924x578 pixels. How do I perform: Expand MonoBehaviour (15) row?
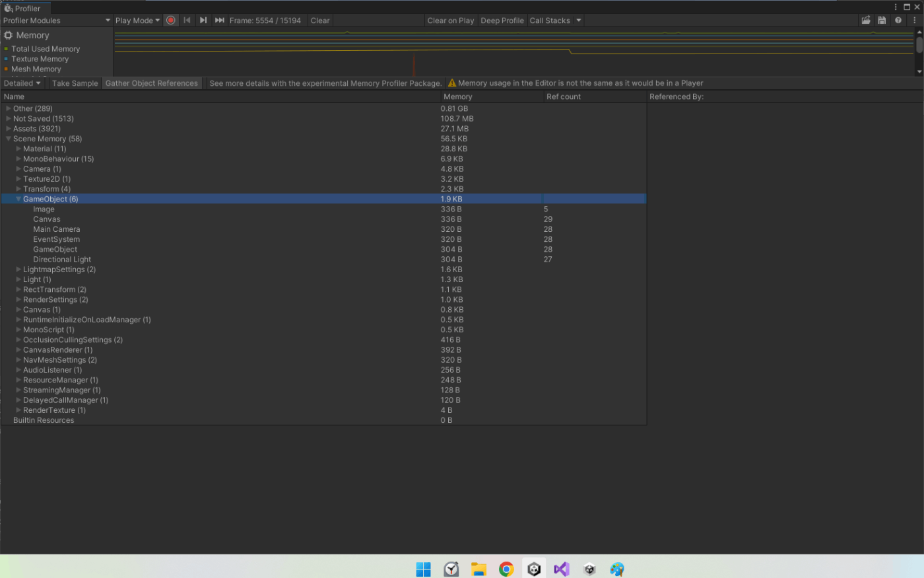tap(18, 159)
